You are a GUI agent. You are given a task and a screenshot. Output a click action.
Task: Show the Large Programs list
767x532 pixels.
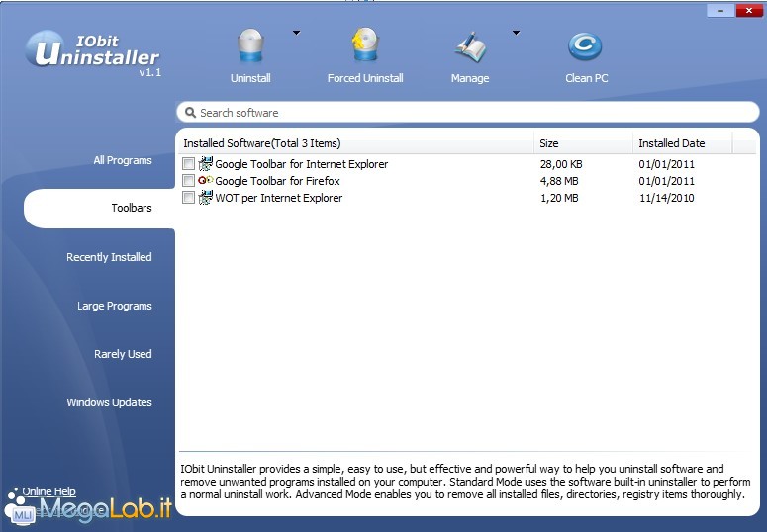point(115,306)
